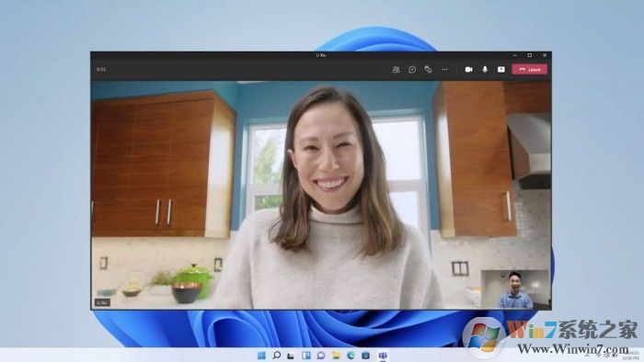Click the call duration timer text
This screenshot has height=362, width=644.
coord(101,69)
